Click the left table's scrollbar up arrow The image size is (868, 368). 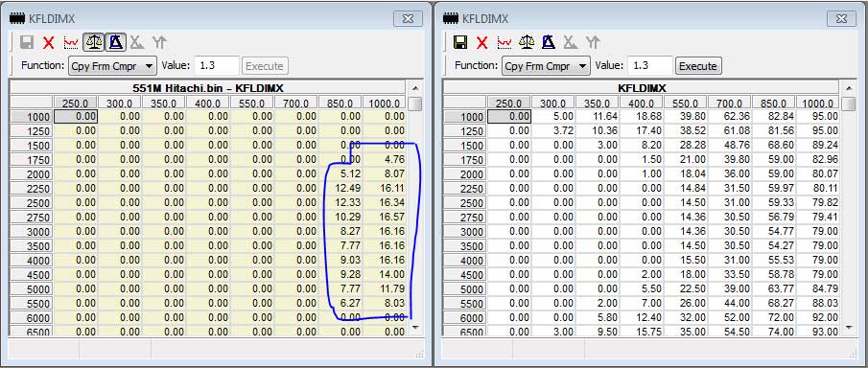(x=415, y=88)
